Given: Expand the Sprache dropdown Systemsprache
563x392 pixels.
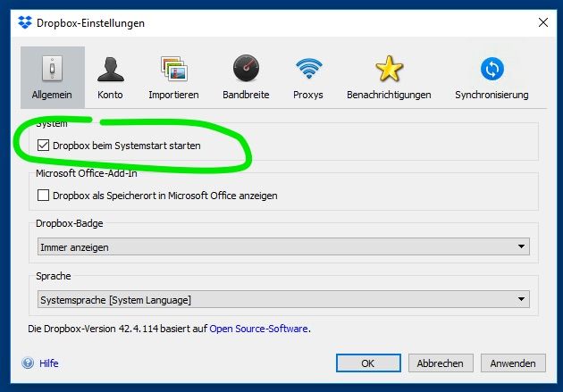Looking at the screenshot, I should (x=283, y=299).
